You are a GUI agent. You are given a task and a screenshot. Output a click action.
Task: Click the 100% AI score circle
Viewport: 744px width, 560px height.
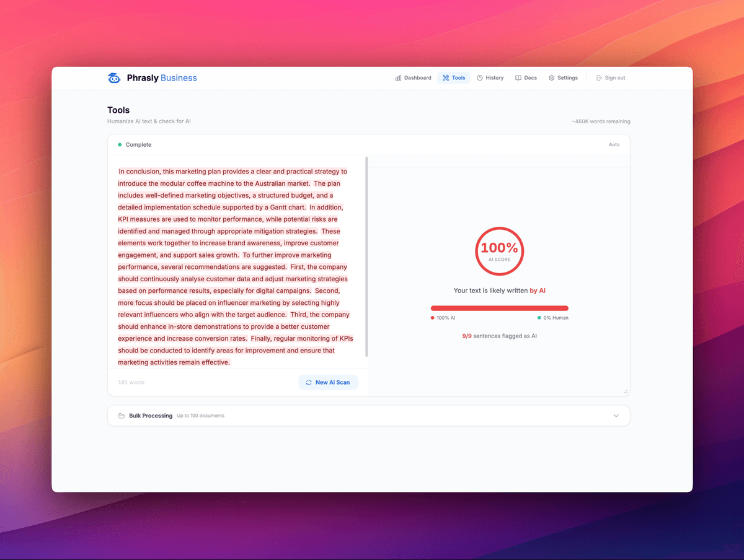point(500,251)
